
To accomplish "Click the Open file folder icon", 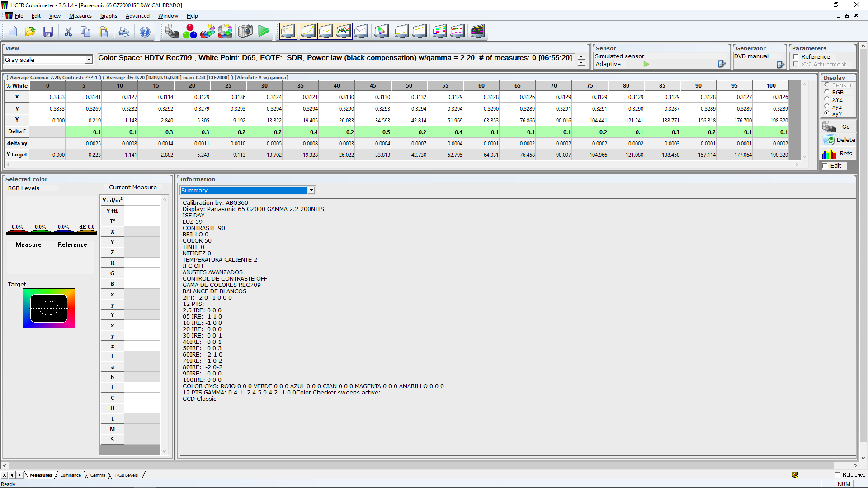I will pyautogui.click(x=30, y=32).
